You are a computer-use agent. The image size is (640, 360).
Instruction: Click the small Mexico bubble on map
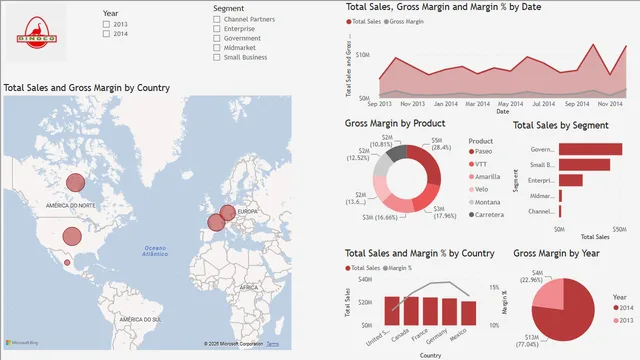tap(67, 263)
